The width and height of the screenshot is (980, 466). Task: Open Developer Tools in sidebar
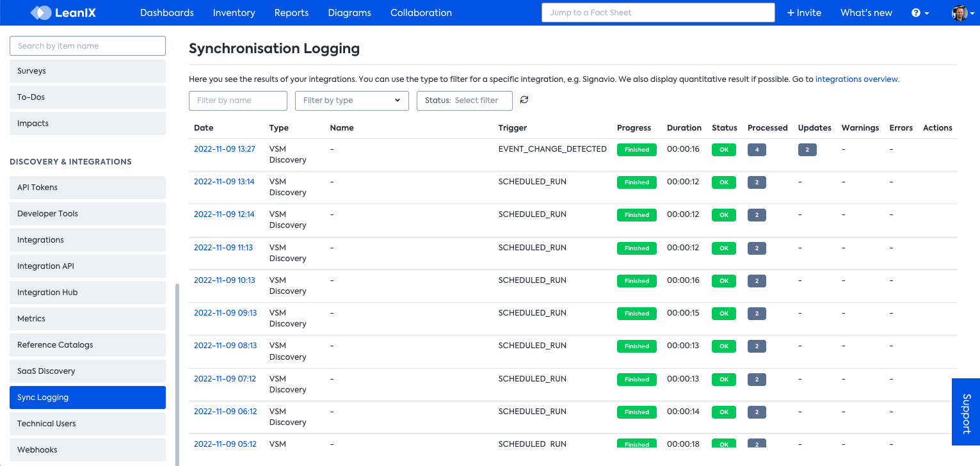pyautogui.click(x=88, y=214)
